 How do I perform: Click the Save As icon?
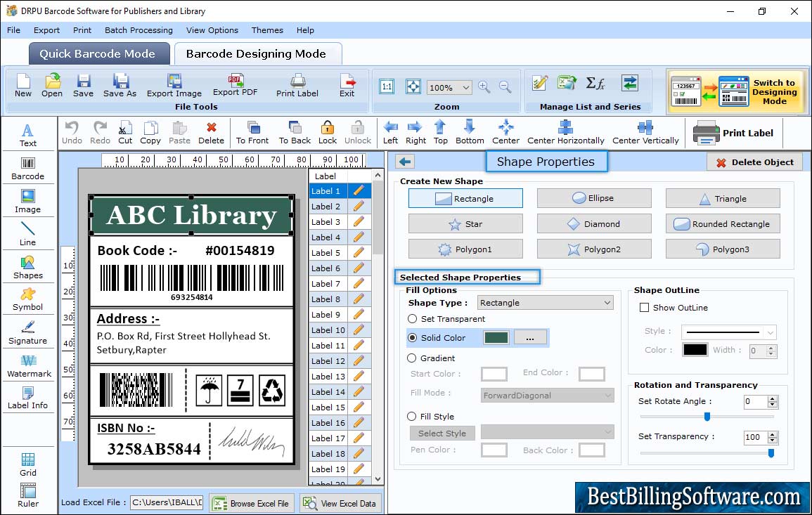pyautogui.click(x=120, y=86)
